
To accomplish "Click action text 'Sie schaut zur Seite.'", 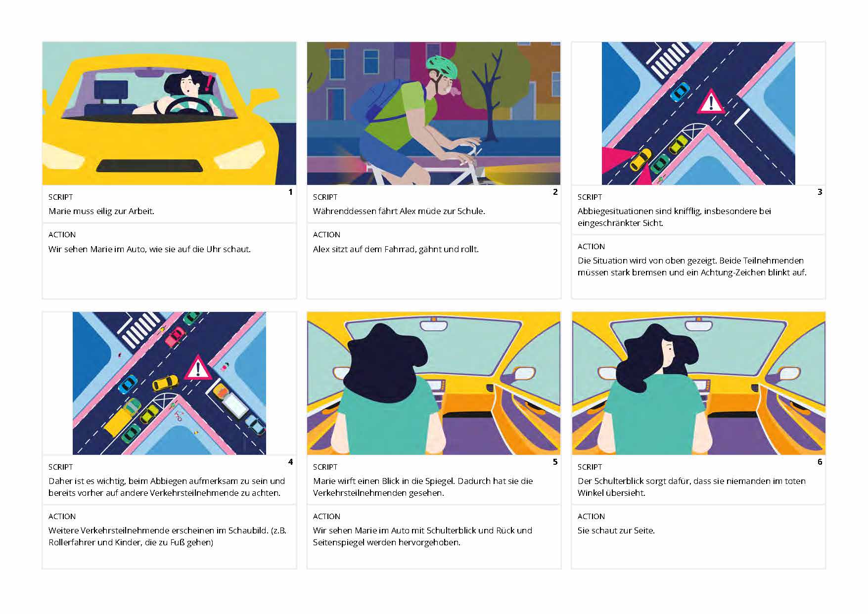I will click(x=616, y=530).
